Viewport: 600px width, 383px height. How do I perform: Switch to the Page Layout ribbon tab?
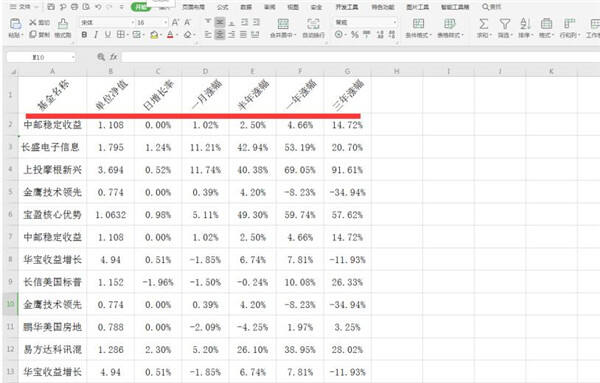[x=193, y=7]
